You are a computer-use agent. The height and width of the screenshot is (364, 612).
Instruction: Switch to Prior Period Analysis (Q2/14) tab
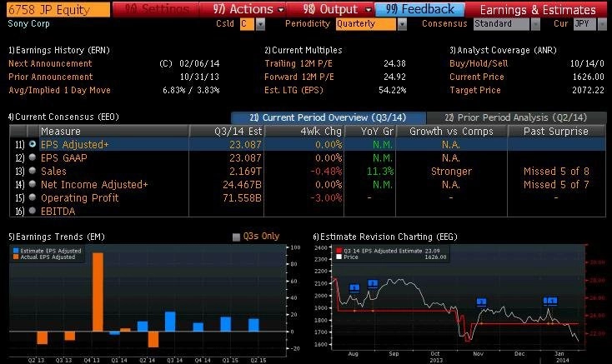pos(516,117)
